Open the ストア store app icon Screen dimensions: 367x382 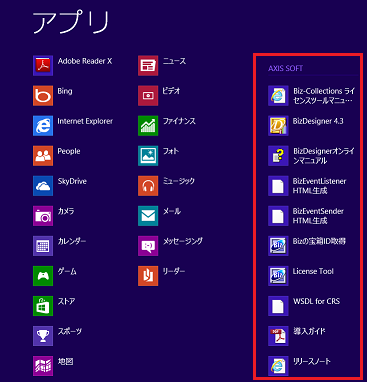pyautogui.click(x=43, y=306)
